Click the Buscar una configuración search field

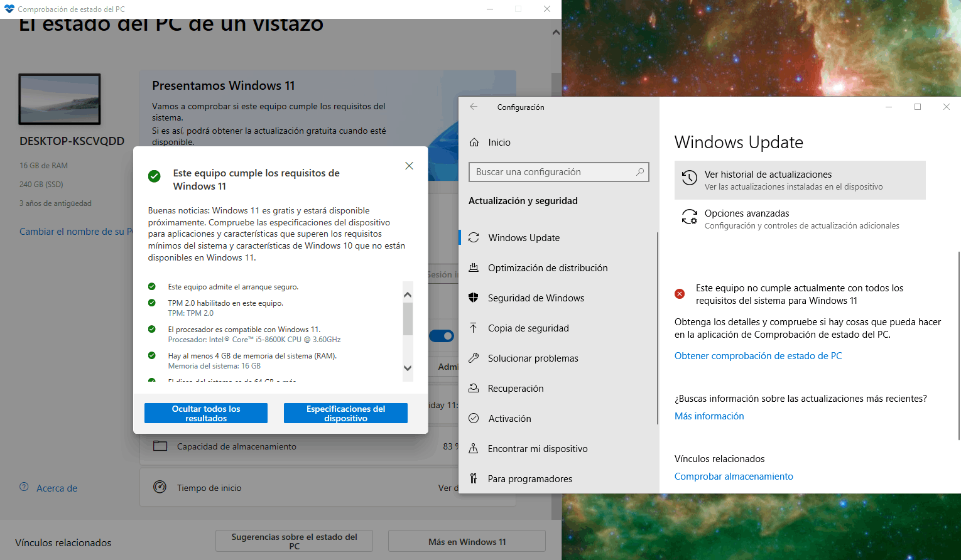click(558, 171)
